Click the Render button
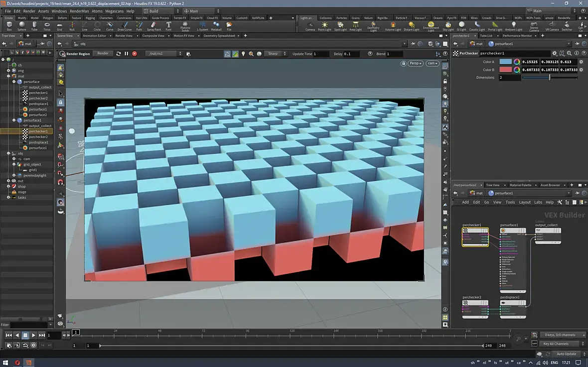Viewport: 588px width, 367px height. click(x=103, y=54)
